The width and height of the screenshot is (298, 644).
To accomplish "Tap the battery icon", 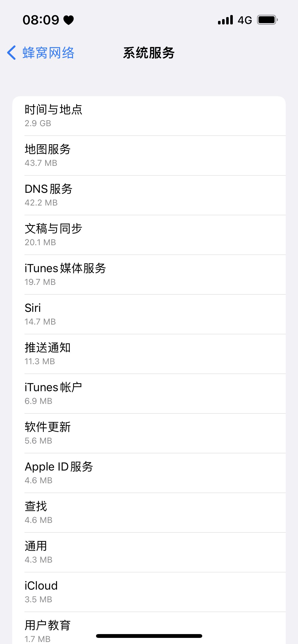I will click(x=267, y=20).
